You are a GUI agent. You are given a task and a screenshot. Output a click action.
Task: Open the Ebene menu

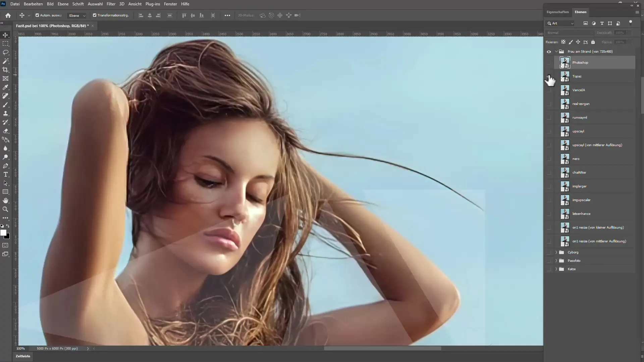pos(63,4)
